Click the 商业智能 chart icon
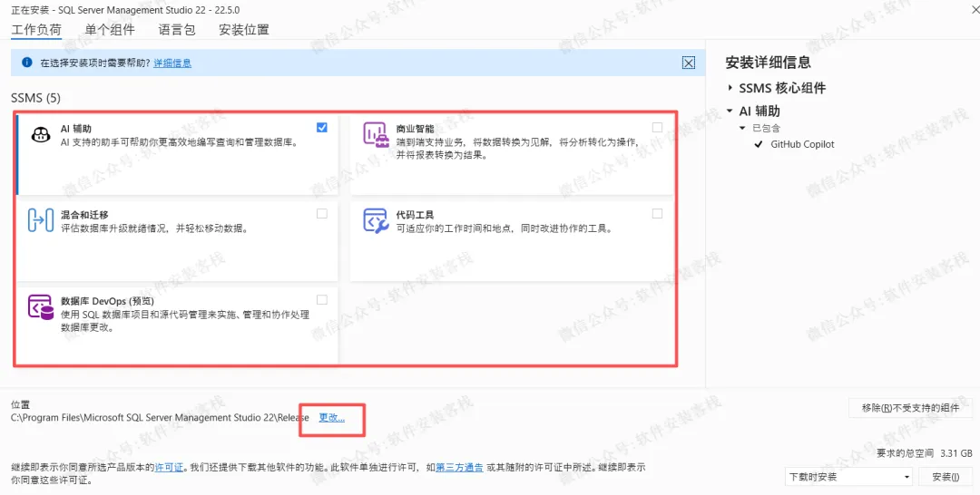 (x=377, y=135)
